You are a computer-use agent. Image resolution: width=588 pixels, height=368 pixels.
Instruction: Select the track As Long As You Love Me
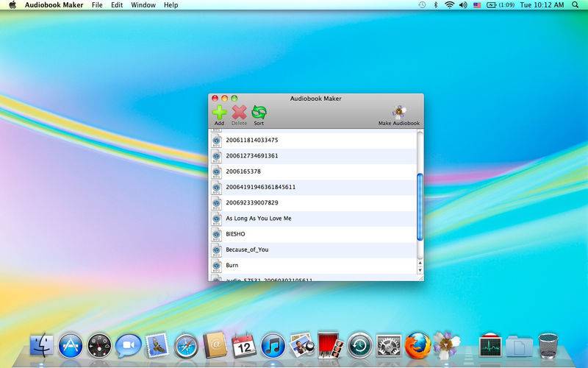tap(313, 218)
